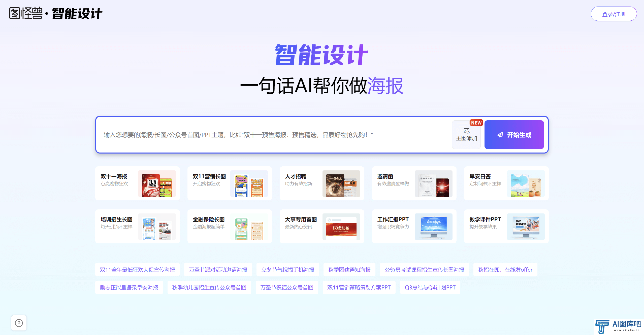Select the 工作汇报PPT template card
644x335 pixels.
(414, 227)
